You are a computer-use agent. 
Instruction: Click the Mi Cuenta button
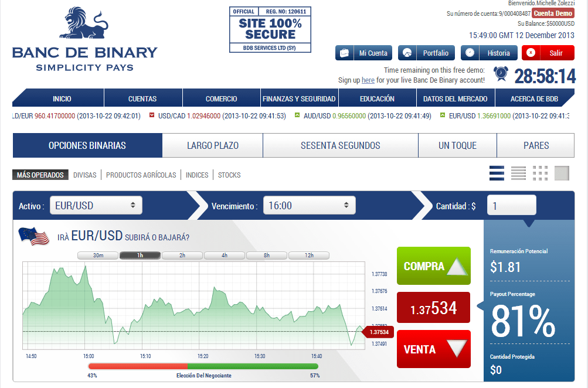pyautogui.click(x=363, y=53)
